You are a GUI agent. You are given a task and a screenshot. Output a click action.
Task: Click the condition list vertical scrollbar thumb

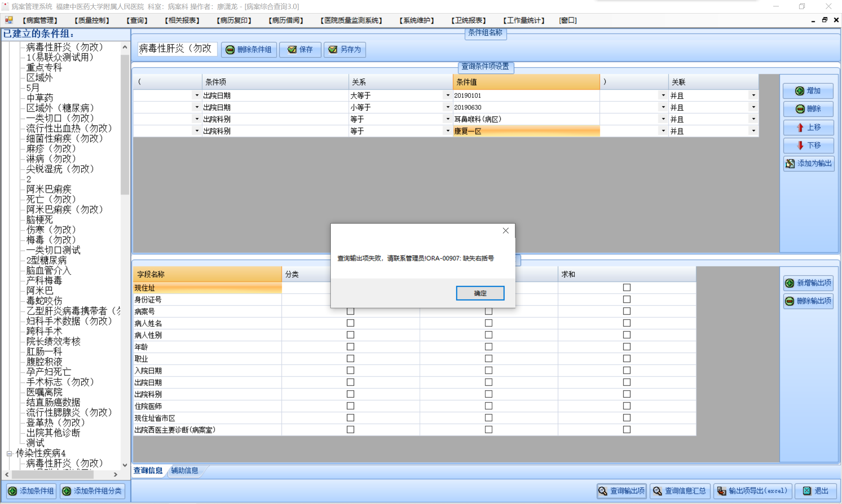click(x=125, y=124)
